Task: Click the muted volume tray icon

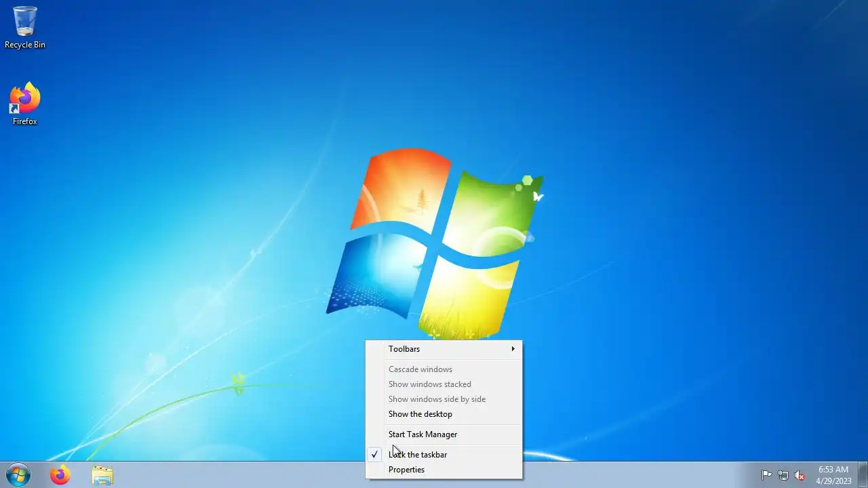Action: [800, 475]
